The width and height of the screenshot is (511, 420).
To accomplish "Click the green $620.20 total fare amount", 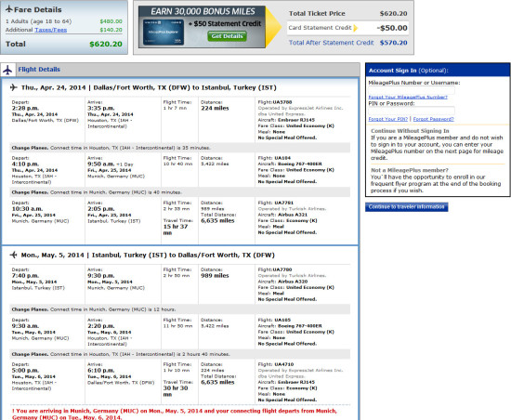I will (106, 44).
